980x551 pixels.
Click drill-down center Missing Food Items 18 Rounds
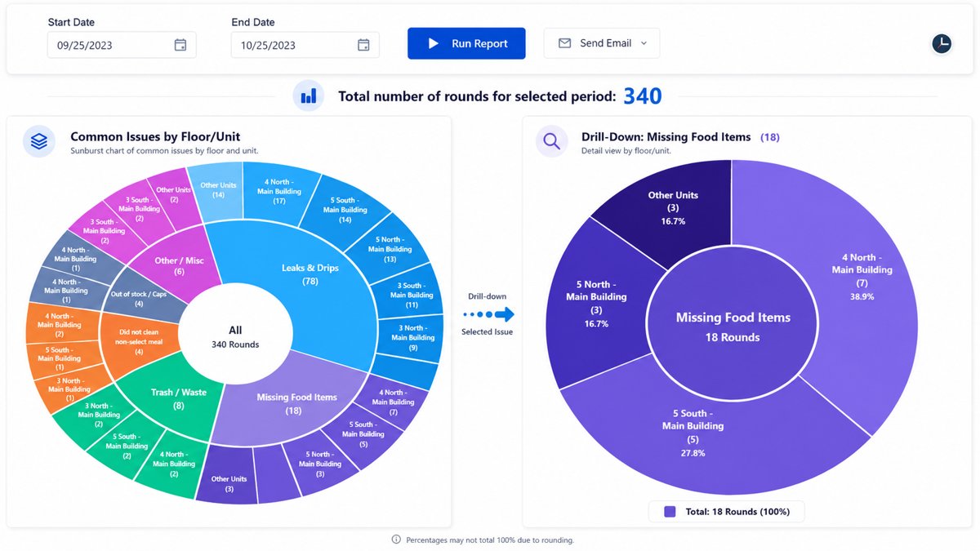733,326
